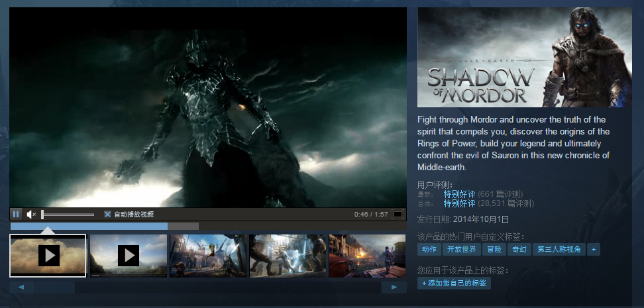The height and width of the screenshot is (308, 644).
Task: Select the 动作 tag
Action: point(429,249)
